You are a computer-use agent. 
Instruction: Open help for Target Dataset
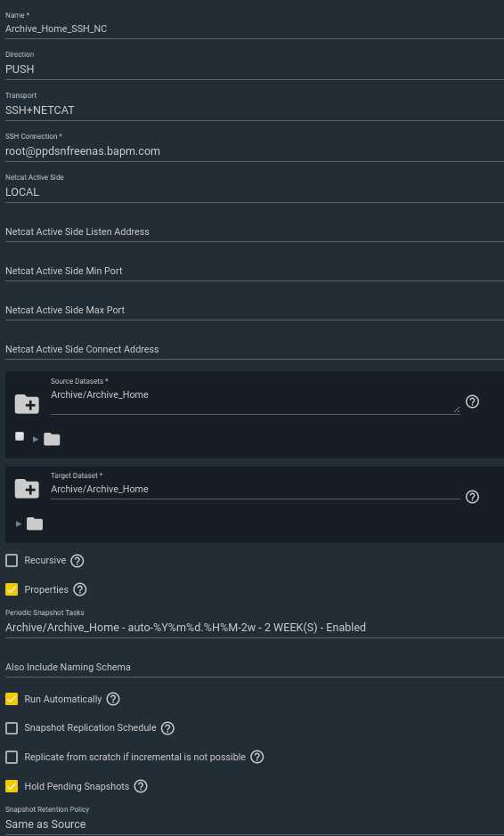(x=472, y=497)
